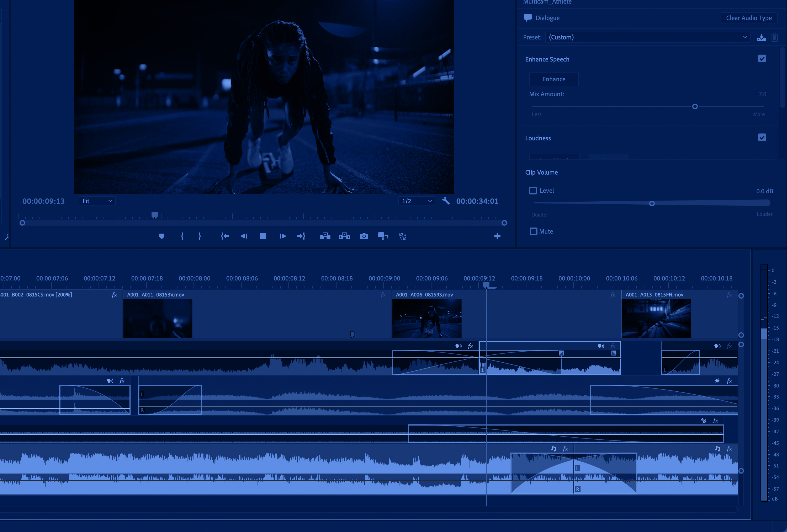Open program monitor settings with the wrench icon
Image resolution: width=787 pixels, height=532 pixels.
click(446, 201)
